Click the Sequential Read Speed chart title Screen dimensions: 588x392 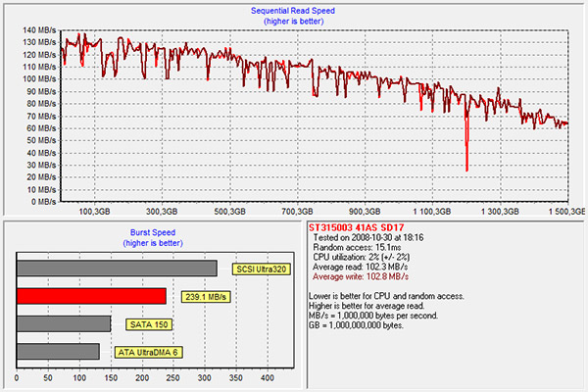(293, 11)
